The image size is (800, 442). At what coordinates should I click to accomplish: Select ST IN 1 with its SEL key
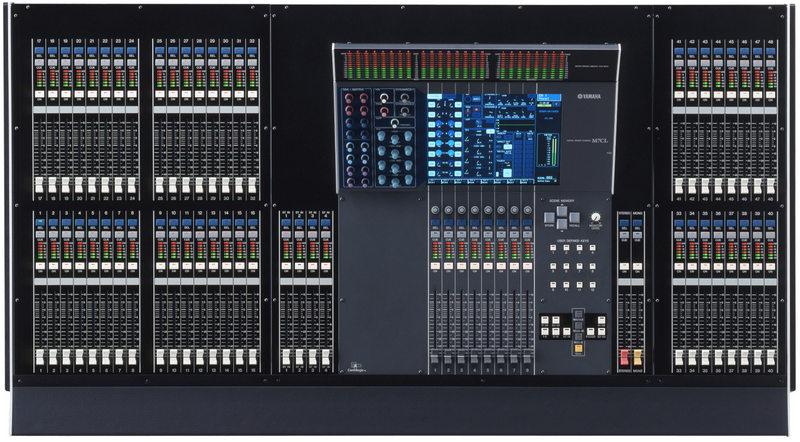[286, 224]
